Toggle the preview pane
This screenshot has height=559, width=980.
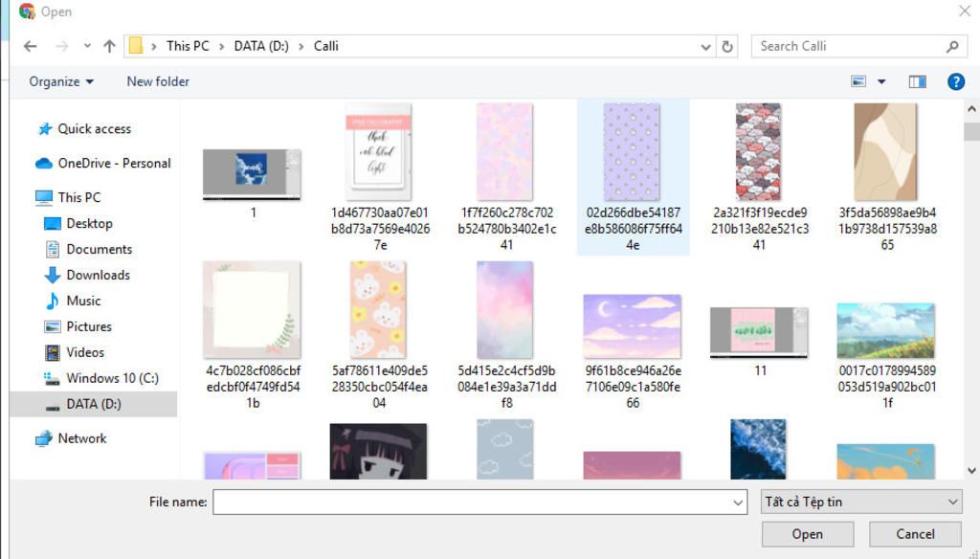point(918,82)
